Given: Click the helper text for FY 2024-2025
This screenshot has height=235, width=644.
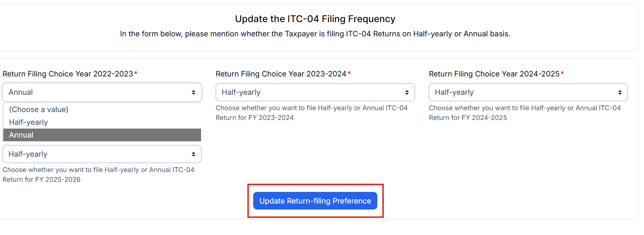Looking at the screenshot, I should click(x=525, y=112).
